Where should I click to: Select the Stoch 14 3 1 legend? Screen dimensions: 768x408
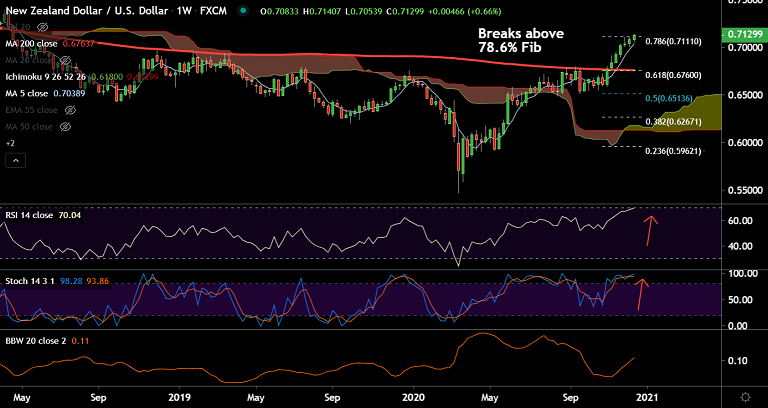tap(30, 281)
